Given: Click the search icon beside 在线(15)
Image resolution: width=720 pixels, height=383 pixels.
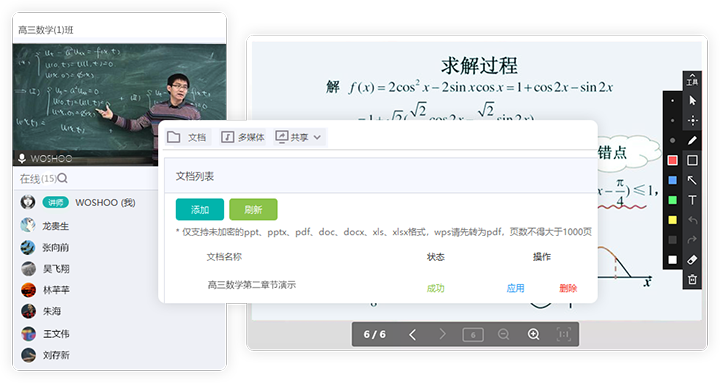Looking at the screenshot, I should pos(62,178).
